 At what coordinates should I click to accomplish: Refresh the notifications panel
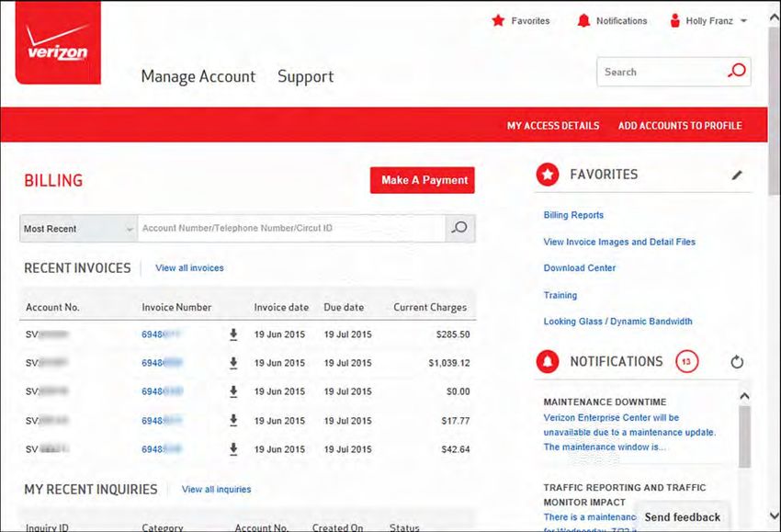(x=737, y=362)
